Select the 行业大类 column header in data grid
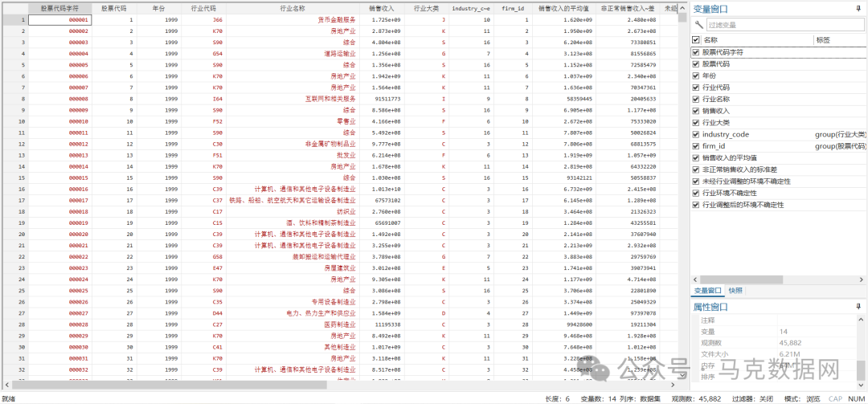Image resolution: width=868 pixels, height=404 pixels. point(426,9)
